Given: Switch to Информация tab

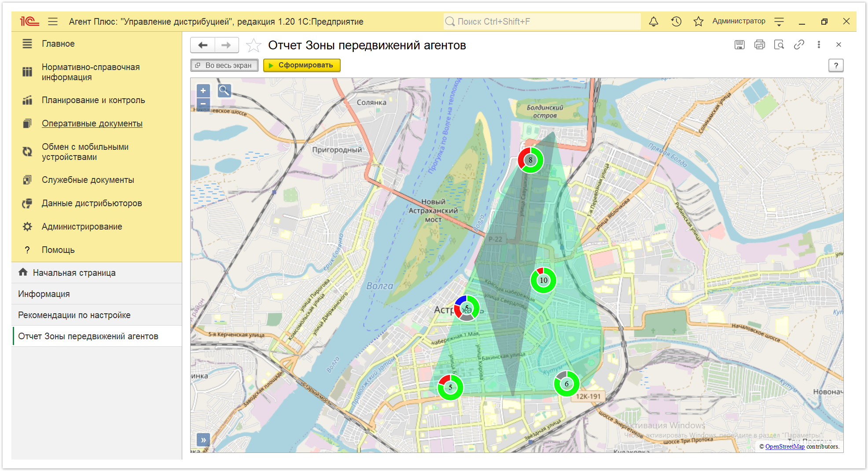Looking at the screenshot, I should [x=97, y=294].
